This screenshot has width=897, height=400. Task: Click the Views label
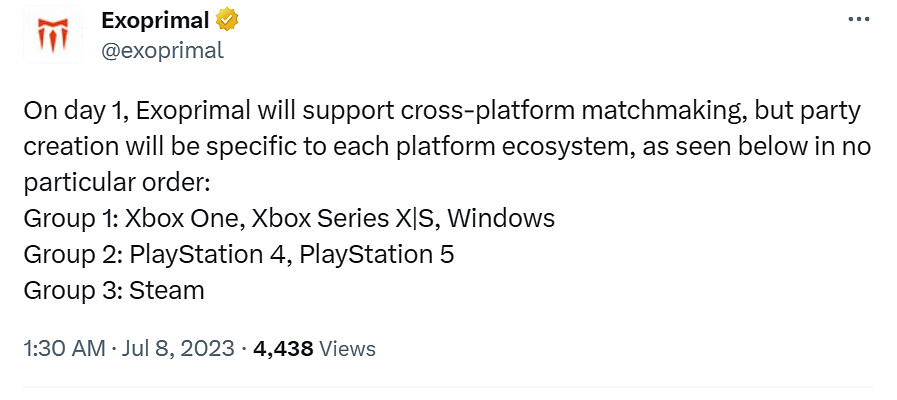point(348,349)
